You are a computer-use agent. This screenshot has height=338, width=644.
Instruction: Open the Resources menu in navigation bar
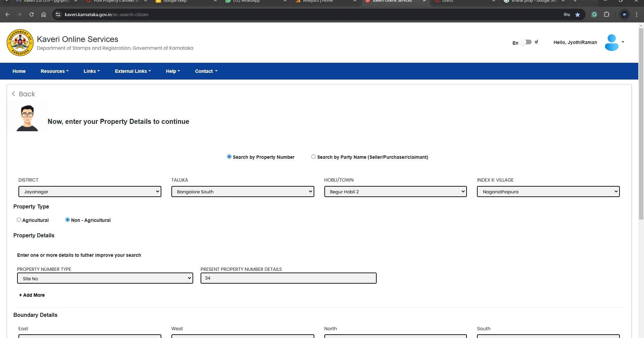coord(54,71)
